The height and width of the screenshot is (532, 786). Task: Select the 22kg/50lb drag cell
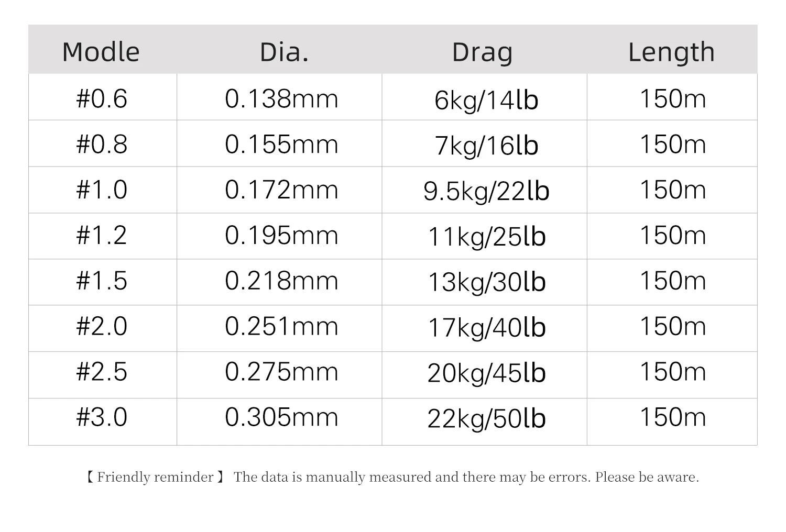(x=486, y=418)
